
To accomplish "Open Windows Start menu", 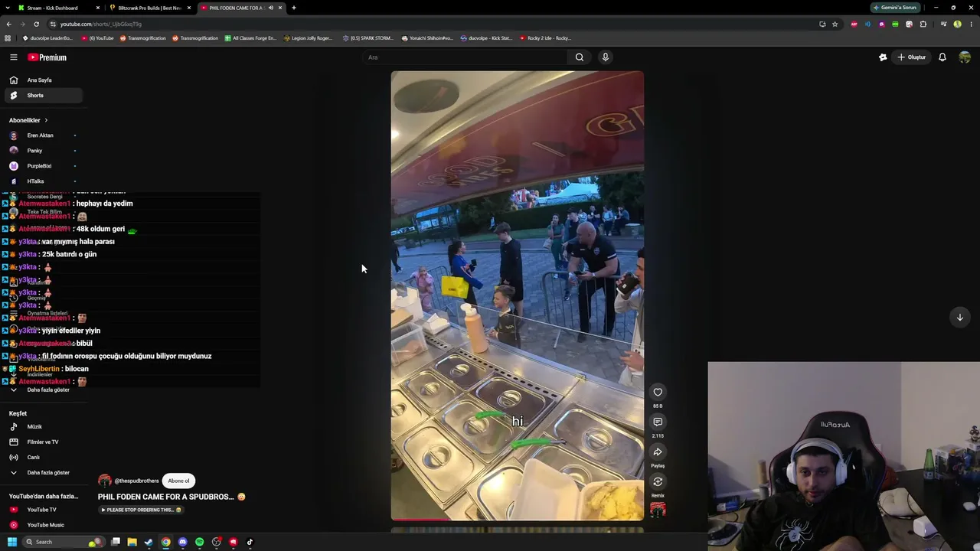I will tap(11, 542).
